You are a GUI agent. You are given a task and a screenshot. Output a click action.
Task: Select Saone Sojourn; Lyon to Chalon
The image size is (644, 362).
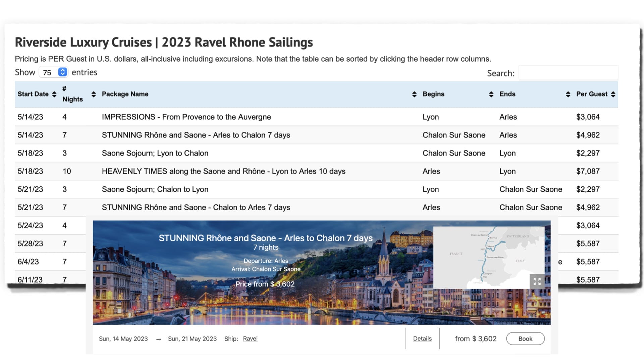click(155, 153)
